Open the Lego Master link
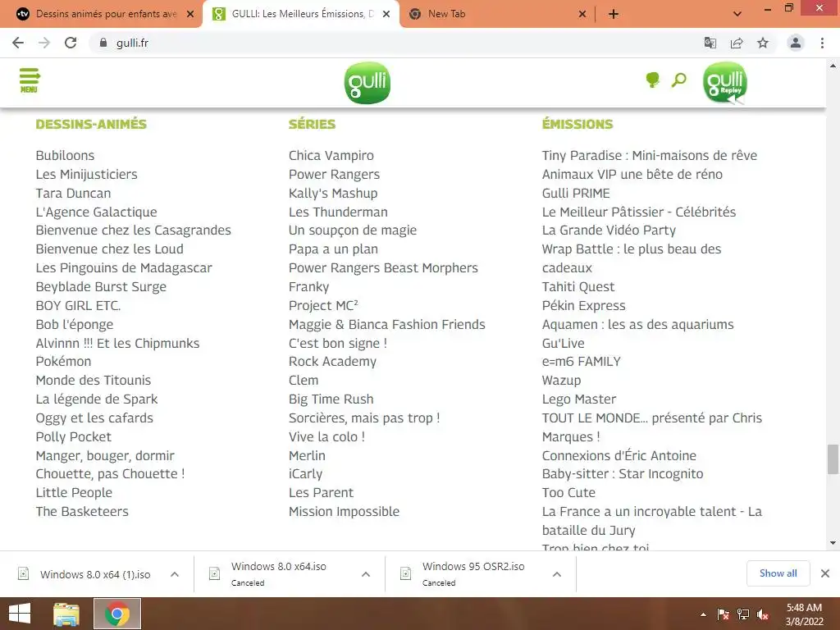Screen dimensions: 840x630 579,399
